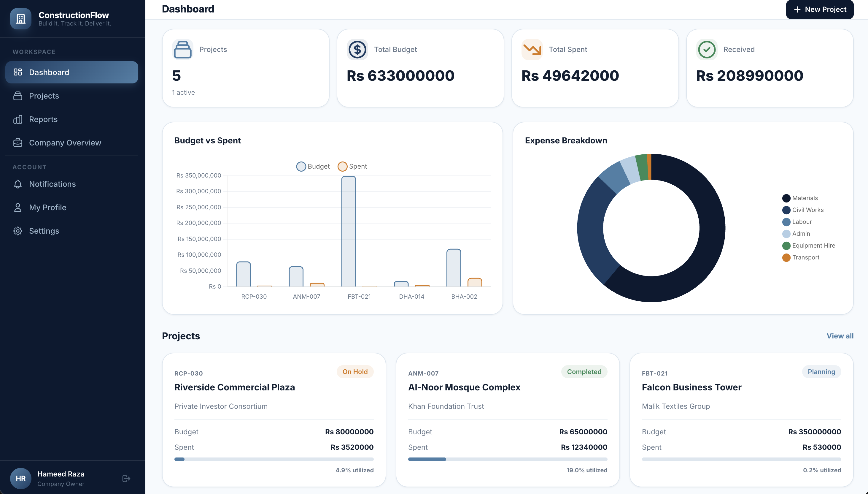Click the Received checkmark icon
This screenshot has width=868, height=494.
[x=707, y=50]
